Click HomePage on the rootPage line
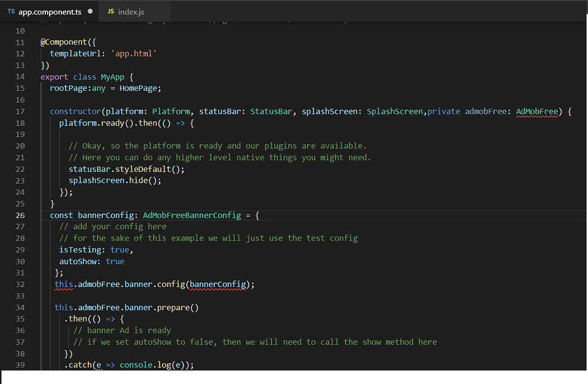The width and height of the screenshot is (588, 384). click(x=138, y=88)
